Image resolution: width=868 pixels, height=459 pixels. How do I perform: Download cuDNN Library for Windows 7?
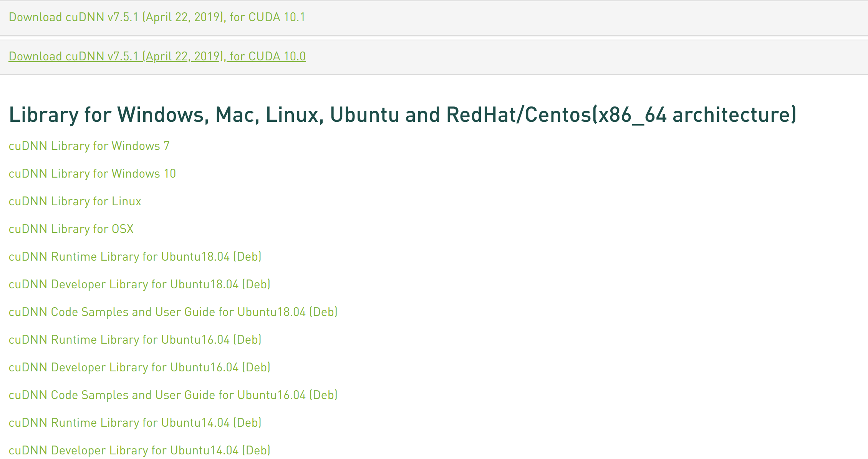tap(89, 146)
